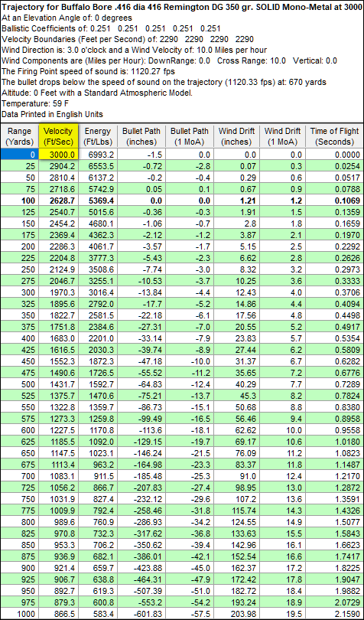
Task: Click the Data Printed in English Units line
Action: [52, 114]
